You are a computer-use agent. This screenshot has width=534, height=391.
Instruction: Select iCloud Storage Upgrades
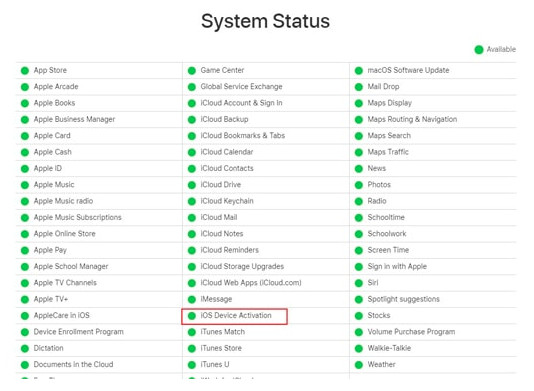click(242, 266)
